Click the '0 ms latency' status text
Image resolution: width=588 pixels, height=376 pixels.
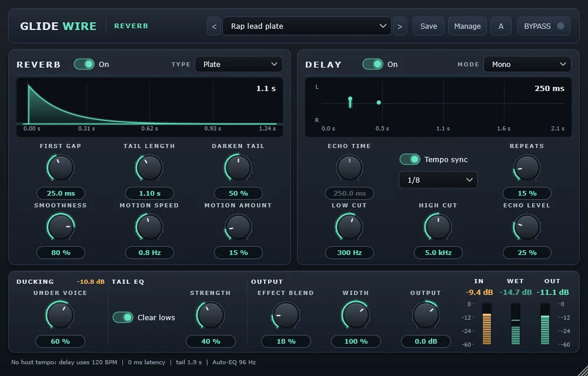(146, 362)
